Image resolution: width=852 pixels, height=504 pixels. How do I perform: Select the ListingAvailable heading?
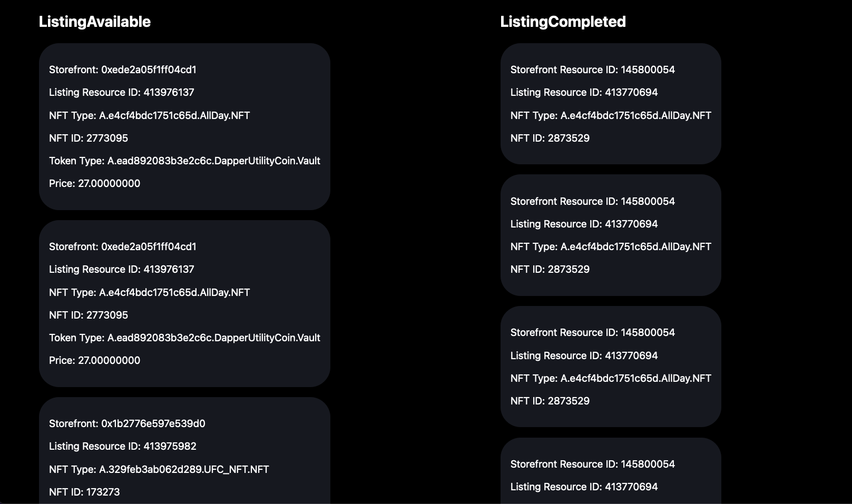coord(95,22)
